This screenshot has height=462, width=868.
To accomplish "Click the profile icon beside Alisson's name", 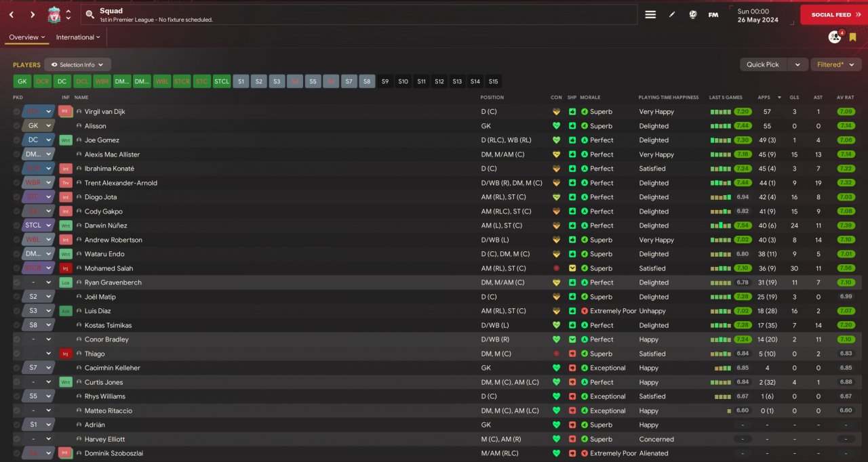I will [x=79, y=126].
